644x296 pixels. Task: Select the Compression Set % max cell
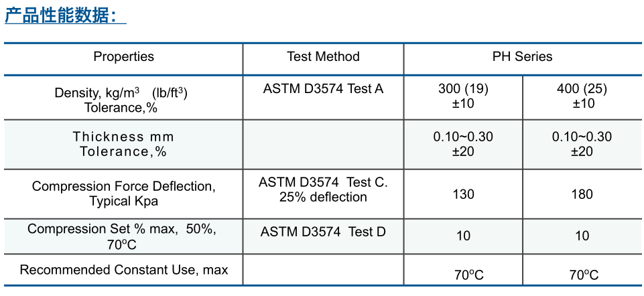[123, 237]
